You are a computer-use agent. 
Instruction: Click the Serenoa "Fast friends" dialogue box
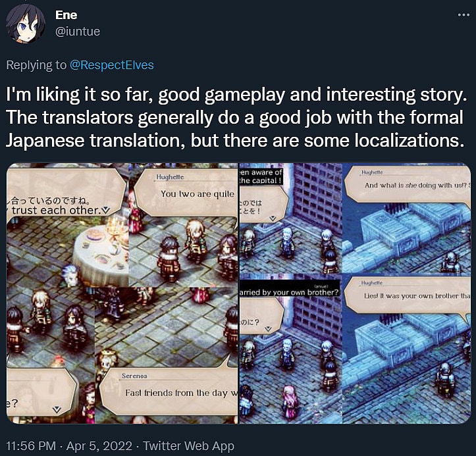169,392
